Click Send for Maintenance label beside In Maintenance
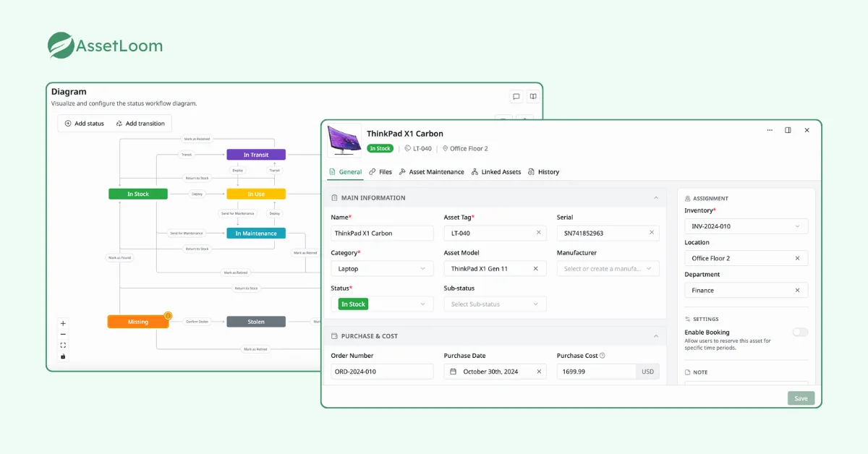 point(187,233)
